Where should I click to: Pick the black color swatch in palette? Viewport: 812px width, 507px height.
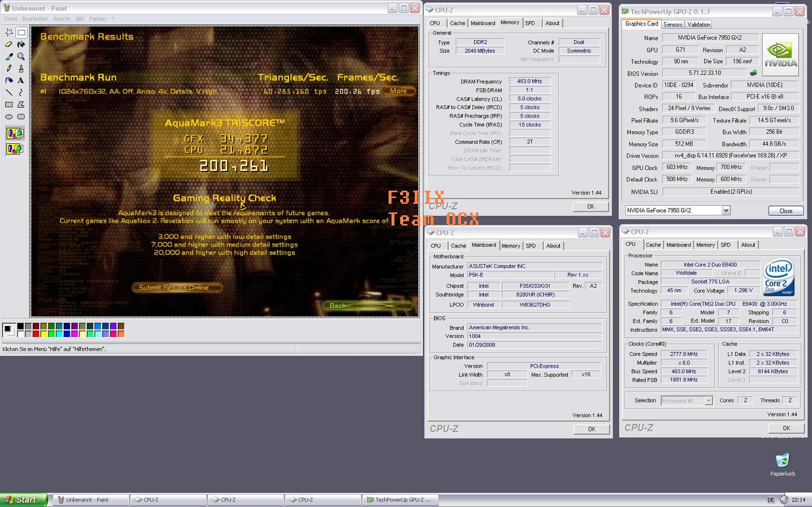coord(21,326)
